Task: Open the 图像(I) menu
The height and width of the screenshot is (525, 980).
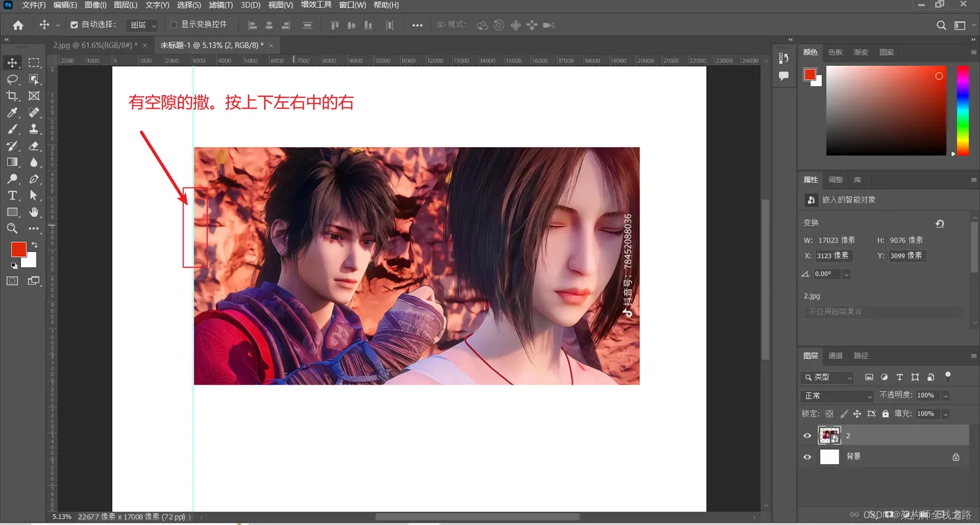Action: click(95, 5)
